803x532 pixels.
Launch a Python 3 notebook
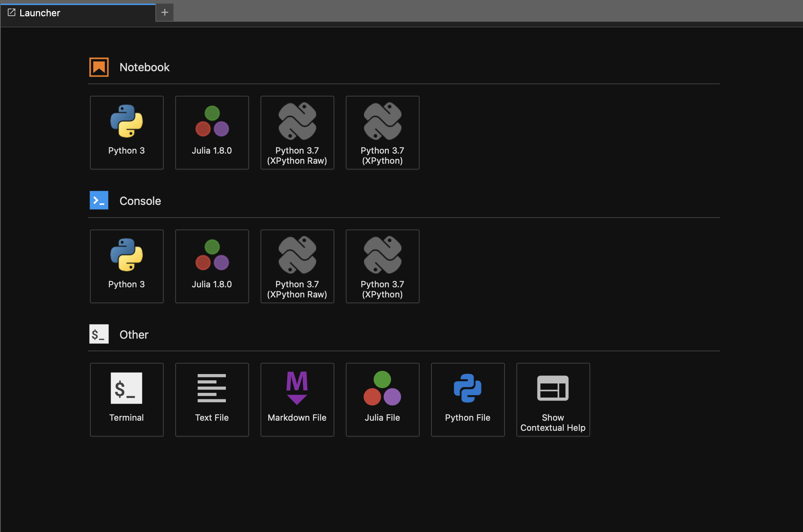[126, 132]
